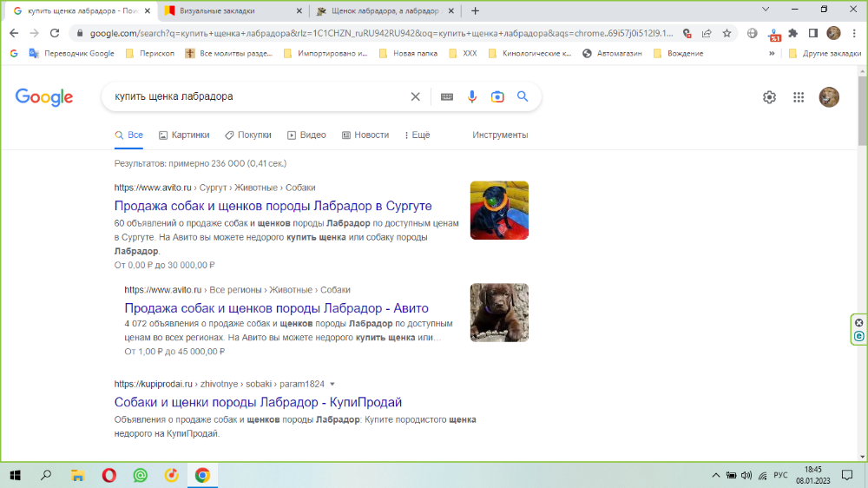Click the black Labrador result thumbnail
Image resolution: width=868 pixels, height=488 pixels.
coord(499,210)
